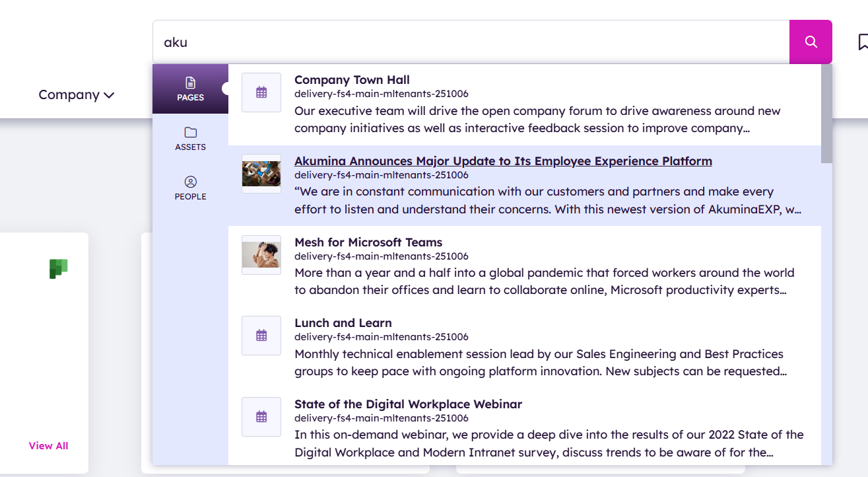Click the bookmark icon beside search

pos(862,42)
